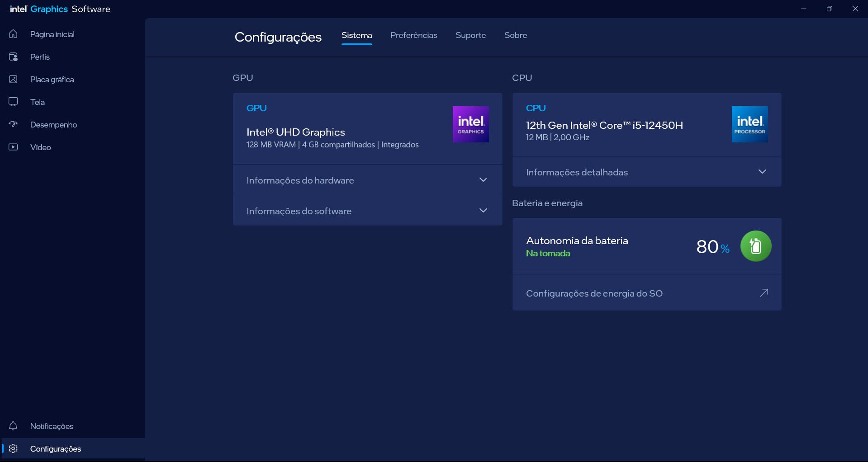Click Autonomia da bateria label

577,240
